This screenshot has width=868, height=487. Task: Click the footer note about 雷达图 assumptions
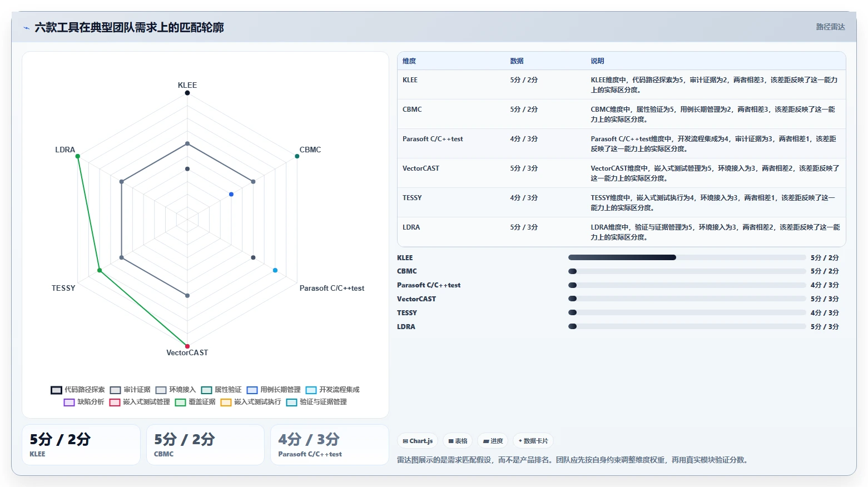pyautogui.click(x=574, y=460)
